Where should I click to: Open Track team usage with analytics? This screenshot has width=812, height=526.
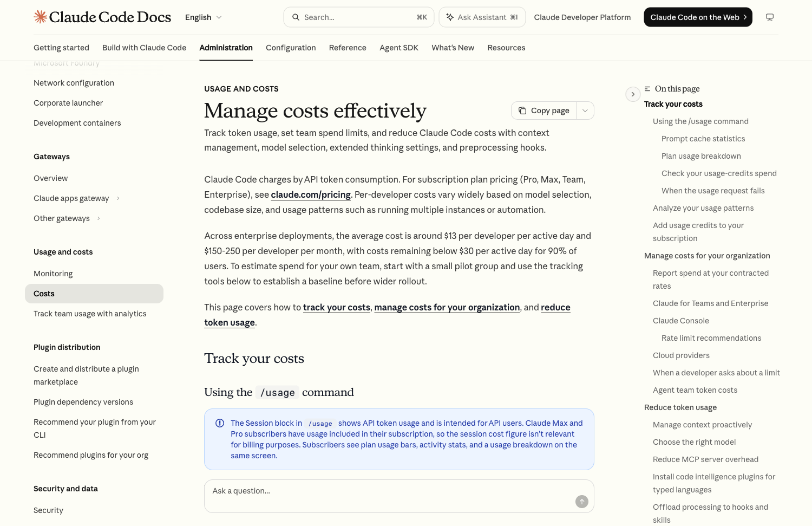click(90, 314)
